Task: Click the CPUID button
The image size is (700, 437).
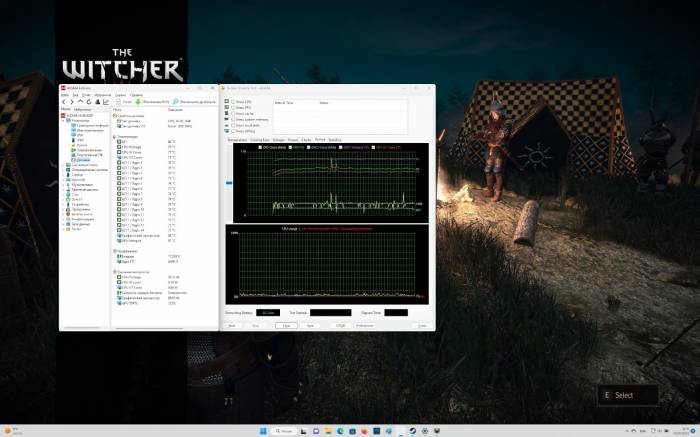Action: coord(341,325)
